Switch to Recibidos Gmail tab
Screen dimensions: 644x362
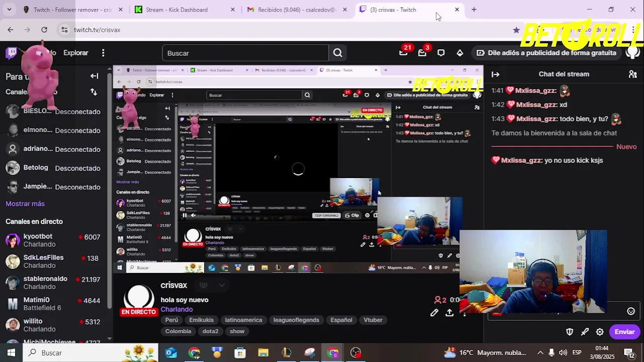coord(297,10)
